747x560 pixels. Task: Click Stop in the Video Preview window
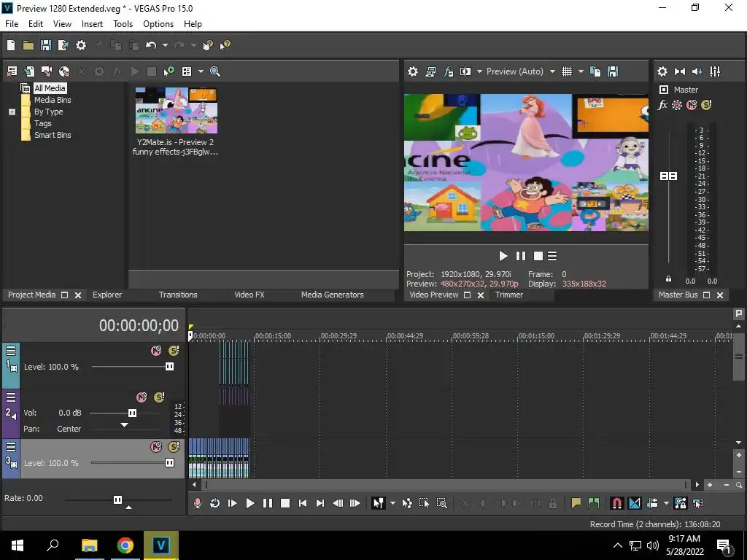tap(538, 256)
